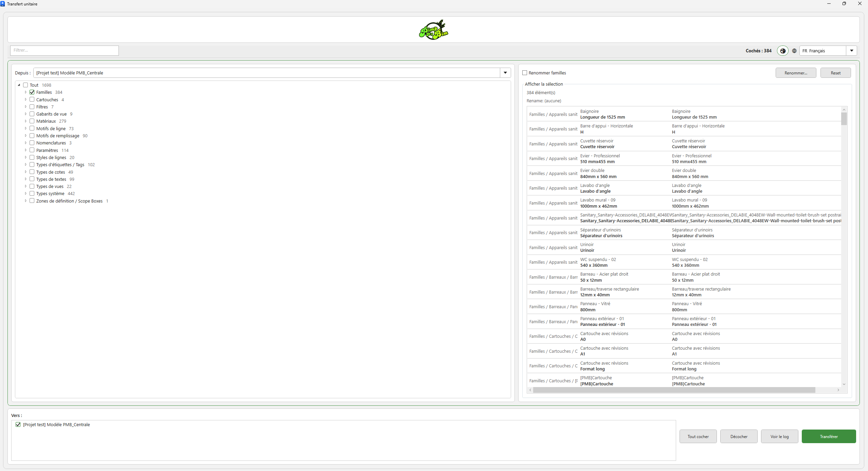Click the Pimp My Bim logo
868x471 pixels.
pos(434,30)
